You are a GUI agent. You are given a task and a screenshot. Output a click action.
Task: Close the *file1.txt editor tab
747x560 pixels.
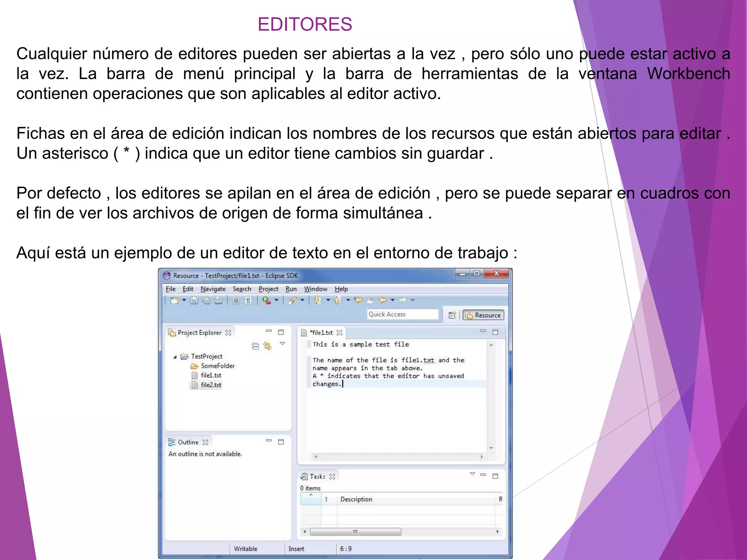340,332
